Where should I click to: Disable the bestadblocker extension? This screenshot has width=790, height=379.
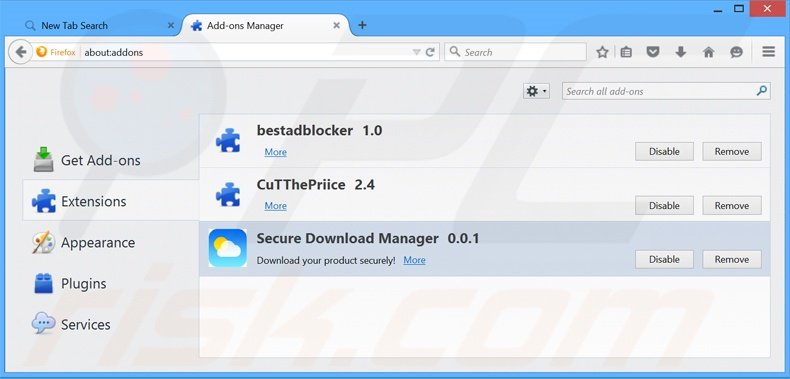coord(664,151)
